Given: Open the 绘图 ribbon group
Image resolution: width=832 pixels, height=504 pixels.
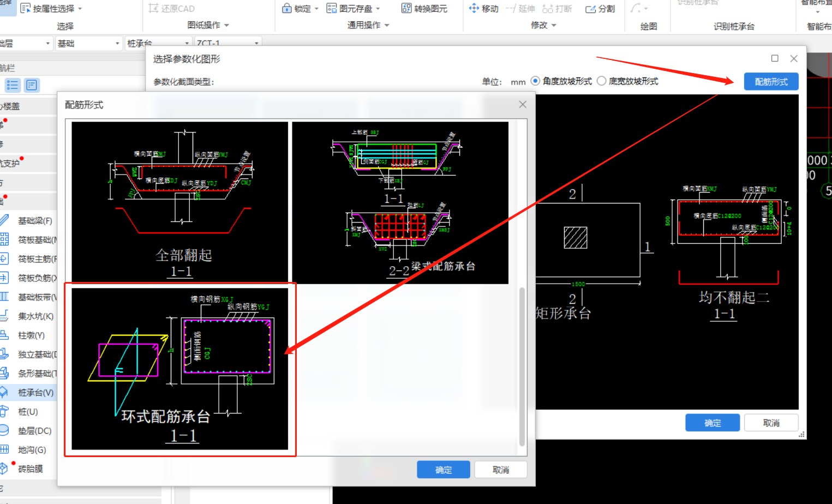Looking at the screenshot, I should (649, 26).
